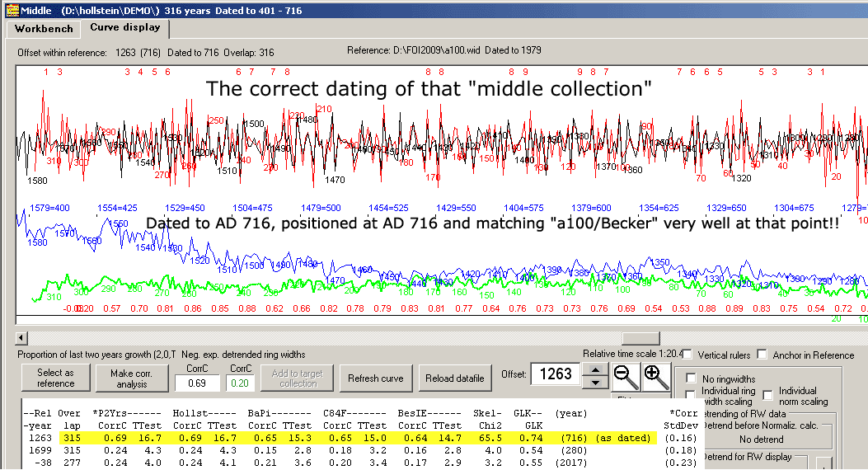Click the '1504=475' blue axis label
This screenshot has width=868, height=470.
(x=252, y=208)
